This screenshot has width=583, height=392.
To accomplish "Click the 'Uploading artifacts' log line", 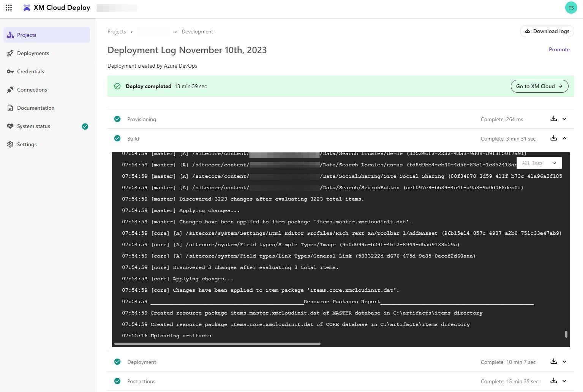I will click(166, 336).
